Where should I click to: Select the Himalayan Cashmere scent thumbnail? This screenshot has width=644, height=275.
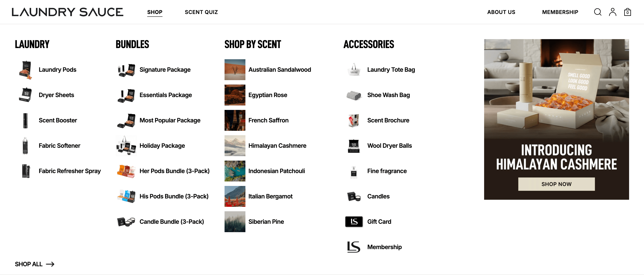pos(235,146)
